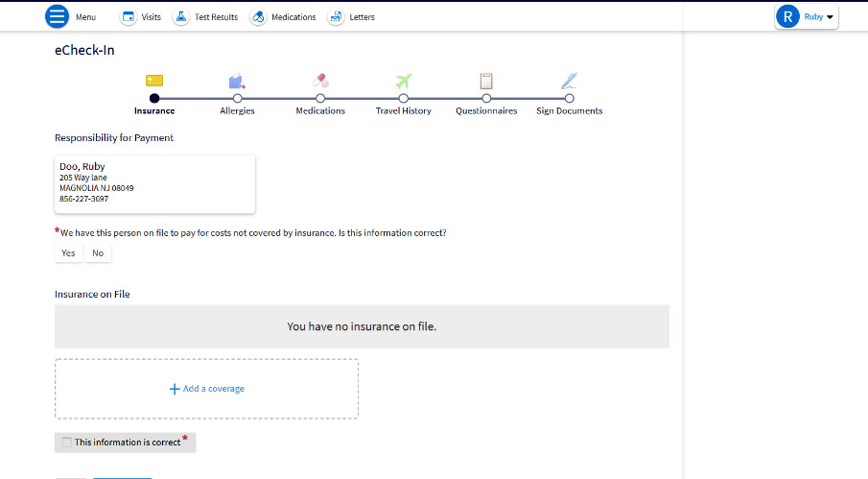The height and width of the screenshot is (479, 868).
Task: Click the Insurance card step icon
Action: (x=154, y=81)
